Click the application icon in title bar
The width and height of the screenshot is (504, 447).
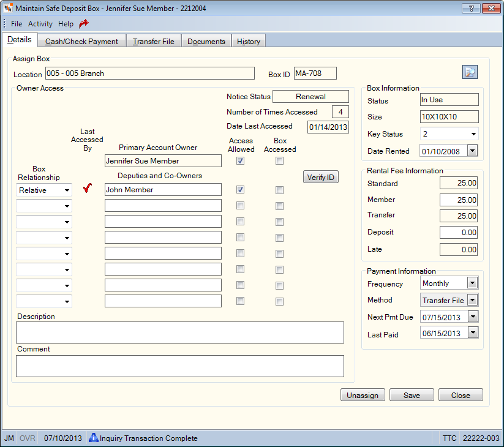[9, 9]
